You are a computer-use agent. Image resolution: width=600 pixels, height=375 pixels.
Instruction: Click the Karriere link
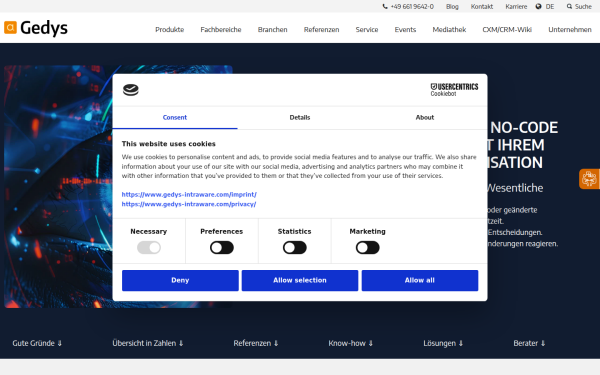pos(516,7)
